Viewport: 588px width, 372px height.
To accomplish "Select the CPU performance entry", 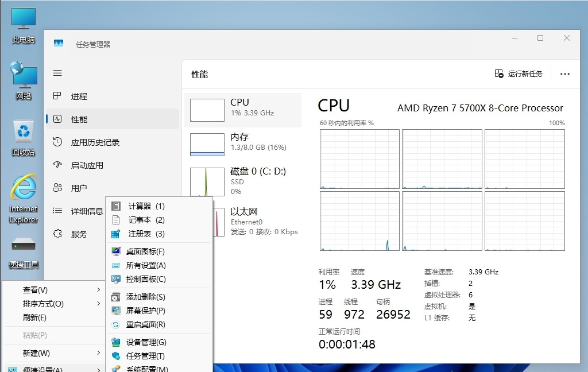I will 243,110.
